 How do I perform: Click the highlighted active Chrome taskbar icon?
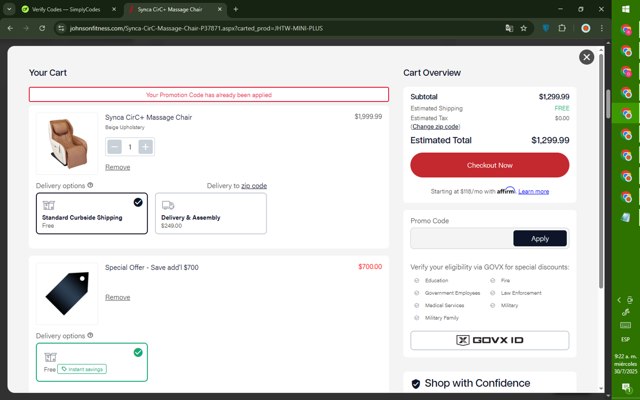coord(626,113)
